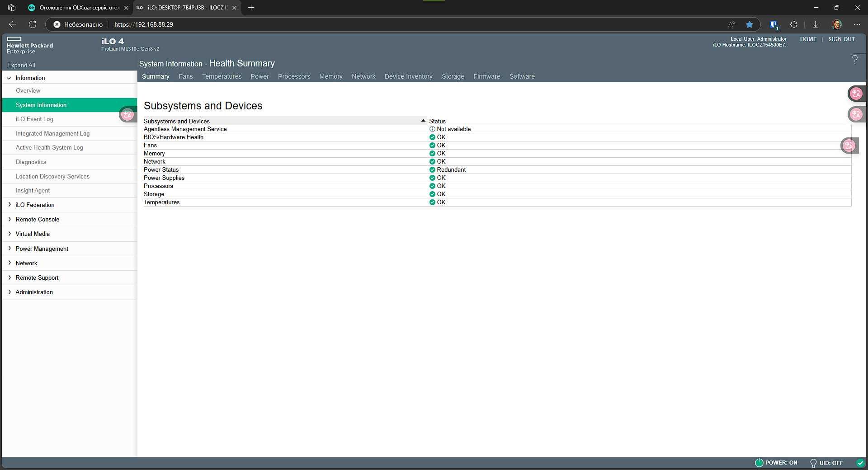Open Location Discovery Services
Screen dimensions: 868x470
tap(69, 177)
